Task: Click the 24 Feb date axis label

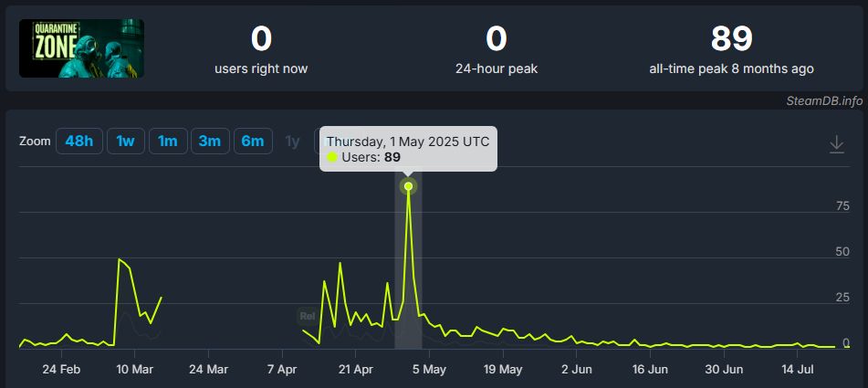Action: coord(63,370)
